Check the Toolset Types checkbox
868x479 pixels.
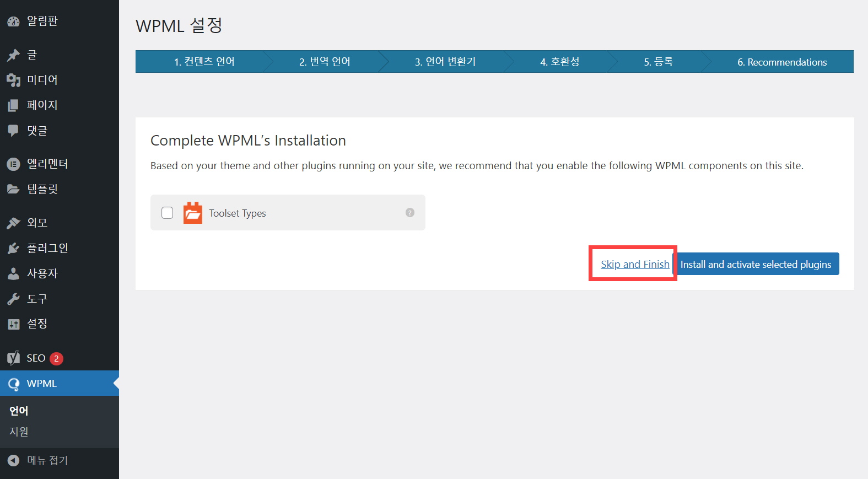(168, 213)
